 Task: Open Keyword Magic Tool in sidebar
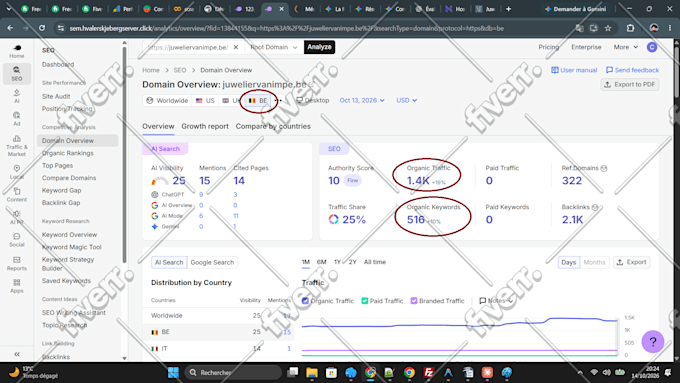point(72,247)
